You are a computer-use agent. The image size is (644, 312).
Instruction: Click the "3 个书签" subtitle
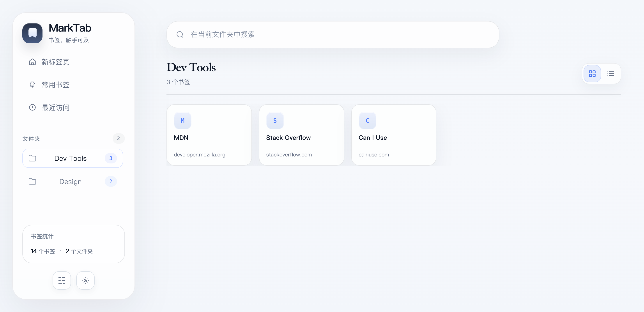178,82
